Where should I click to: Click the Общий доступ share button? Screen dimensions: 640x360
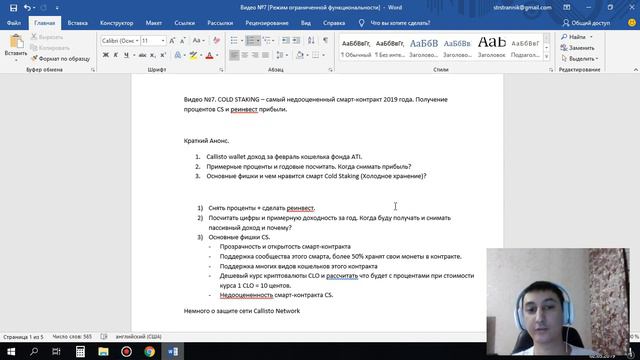click(x=586, y=23)
